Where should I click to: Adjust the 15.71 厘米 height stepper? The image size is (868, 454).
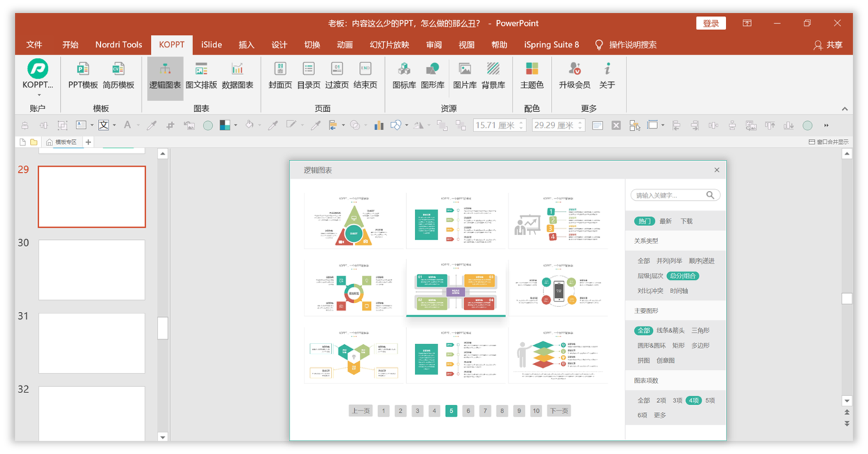[521, 125]
